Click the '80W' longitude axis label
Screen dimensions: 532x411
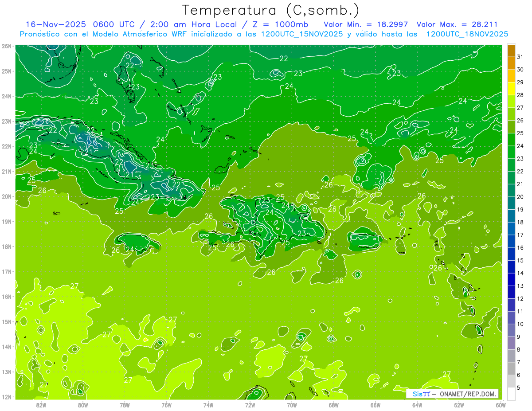pos(83,405)
